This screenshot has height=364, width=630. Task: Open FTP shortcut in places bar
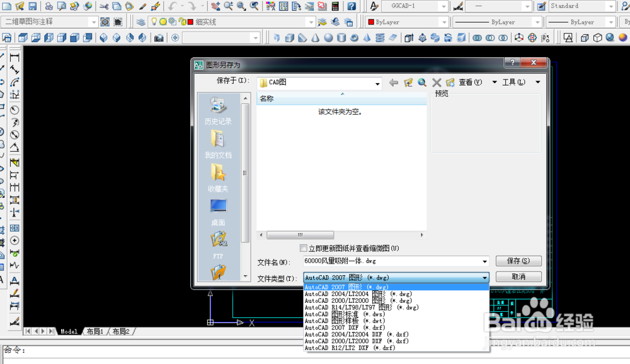(x=218, y=246)
